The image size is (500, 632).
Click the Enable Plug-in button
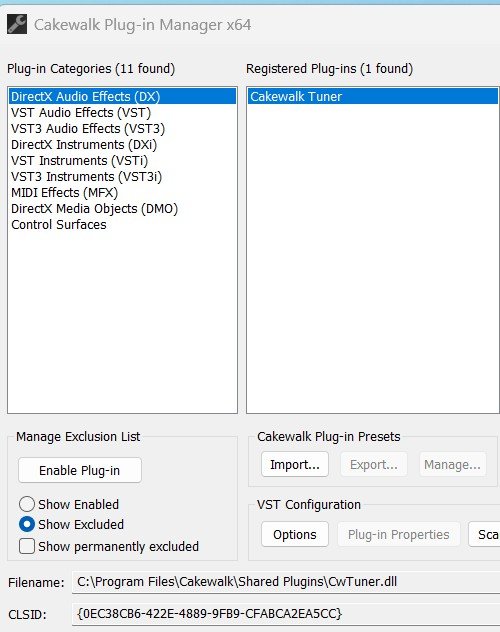click(80, 470)
